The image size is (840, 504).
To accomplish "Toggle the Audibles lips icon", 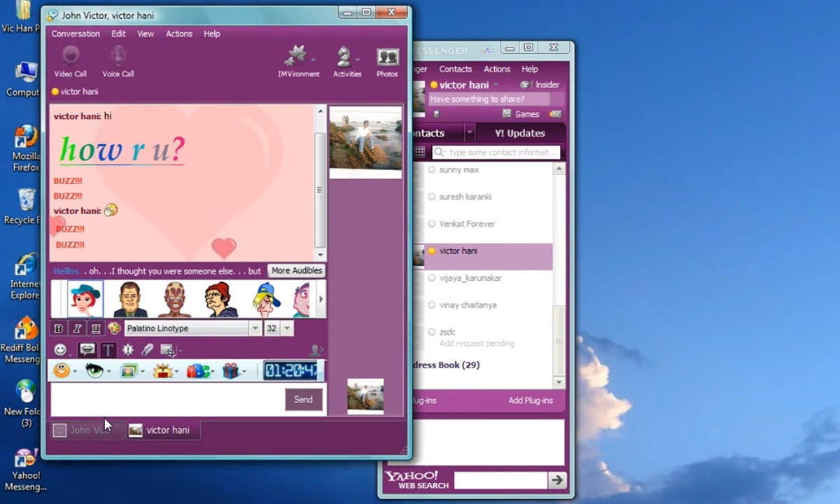I will (x=87, y=349).
